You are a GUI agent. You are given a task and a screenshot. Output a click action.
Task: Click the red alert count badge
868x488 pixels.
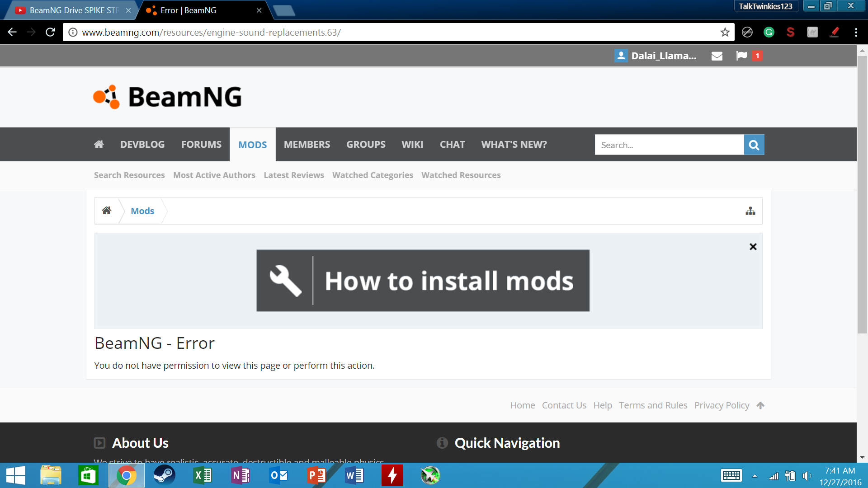[757, 56]
